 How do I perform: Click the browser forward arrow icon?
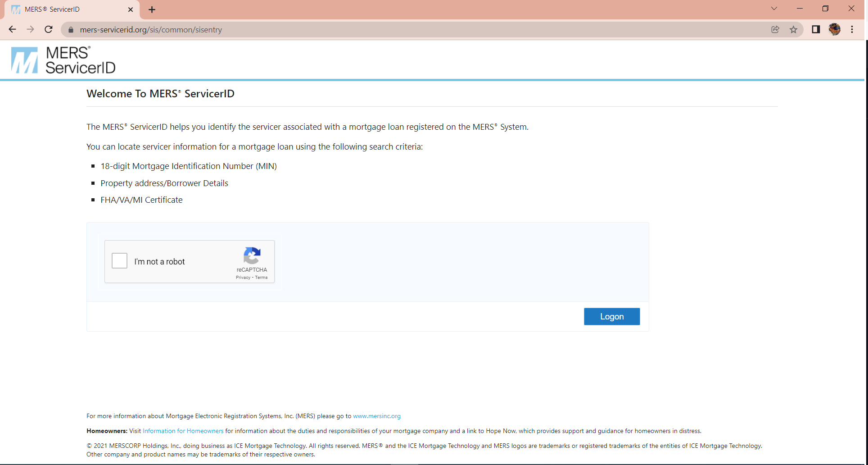click(30, 29)
